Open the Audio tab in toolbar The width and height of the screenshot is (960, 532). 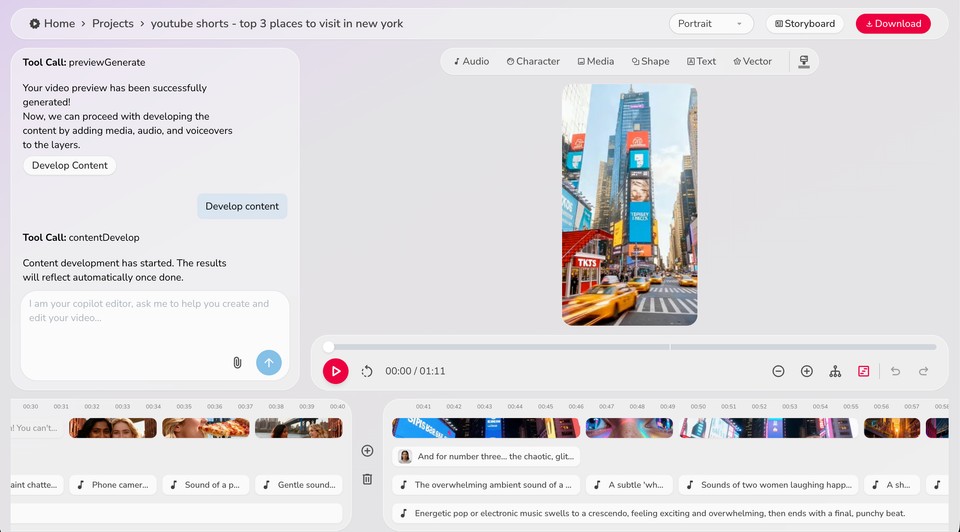(471, 62)
